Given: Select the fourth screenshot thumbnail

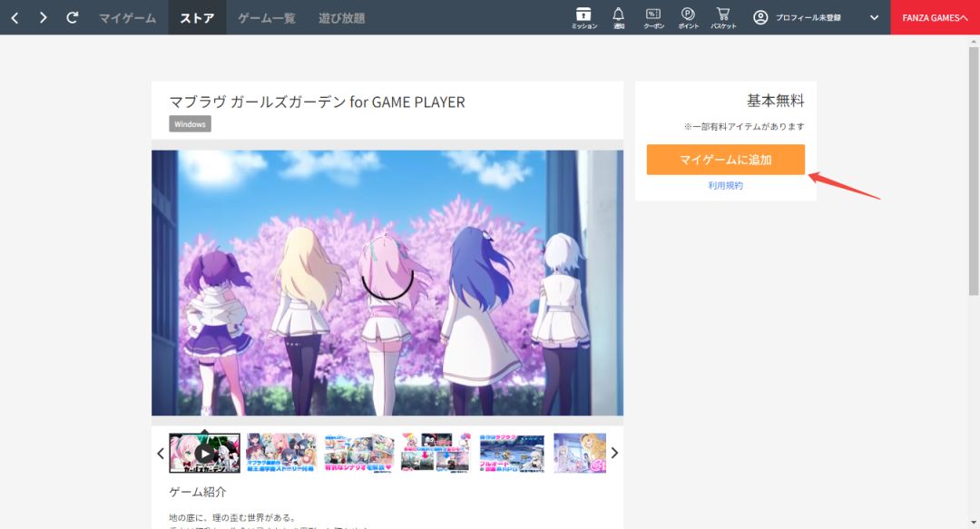Looking at the screenshot, I should (x=436, y=453).
